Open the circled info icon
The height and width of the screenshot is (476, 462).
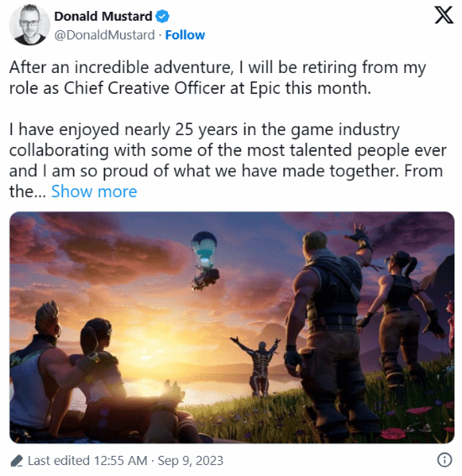click(444, 460)
